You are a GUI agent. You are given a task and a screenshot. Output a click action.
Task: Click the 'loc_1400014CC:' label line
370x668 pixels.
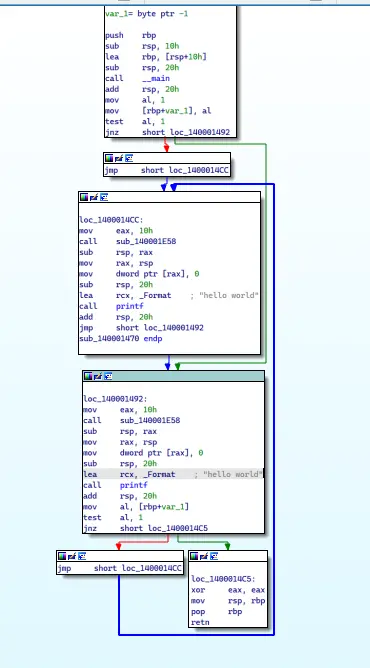111,220
